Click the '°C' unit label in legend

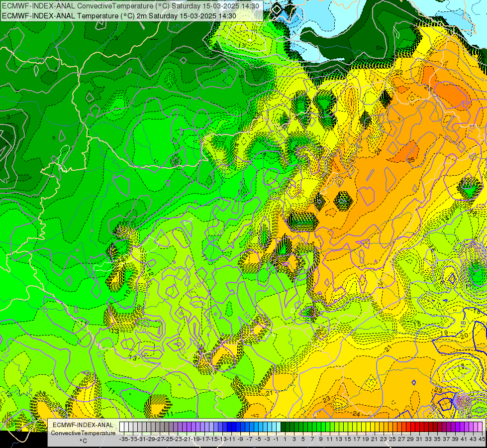(x=83, y=441)
